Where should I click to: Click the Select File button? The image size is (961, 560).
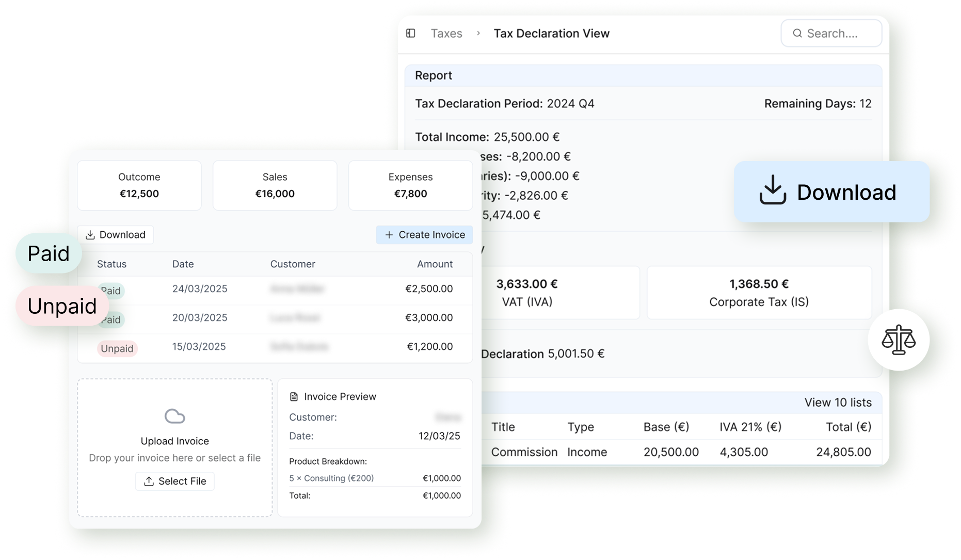pos(175,481)
